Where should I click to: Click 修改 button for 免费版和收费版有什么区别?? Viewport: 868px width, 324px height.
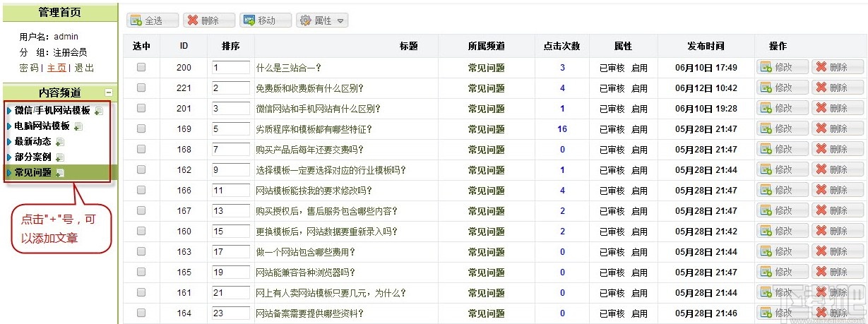tap(783, 88)
